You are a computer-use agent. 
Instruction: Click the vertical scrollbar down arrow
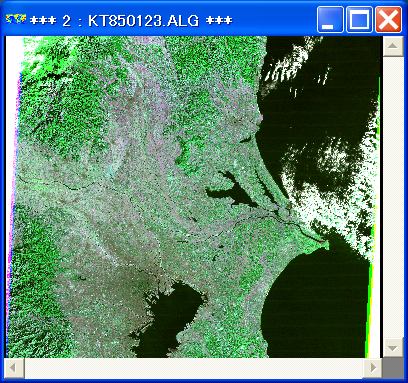coord(393,348)
